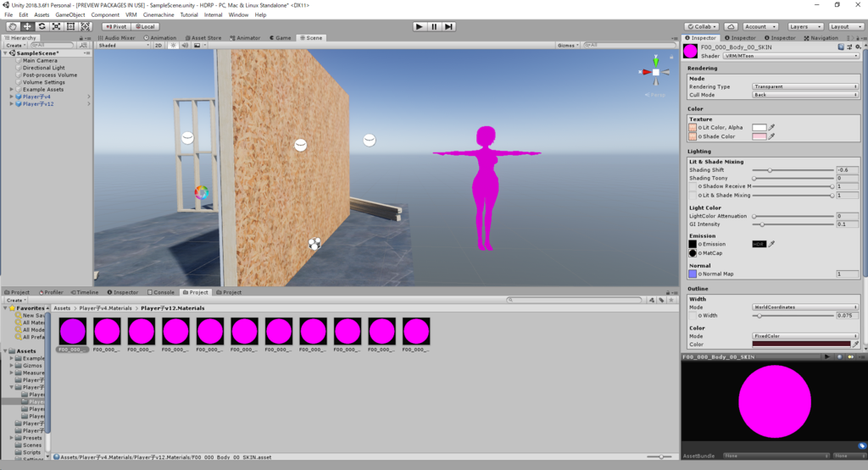Toggle 2D scene view mode

pyautogui.click(x=159, y=46)
